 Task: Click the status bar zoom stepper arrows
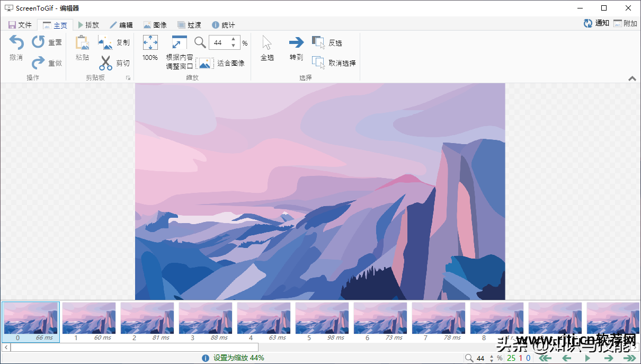click(491, 358)
